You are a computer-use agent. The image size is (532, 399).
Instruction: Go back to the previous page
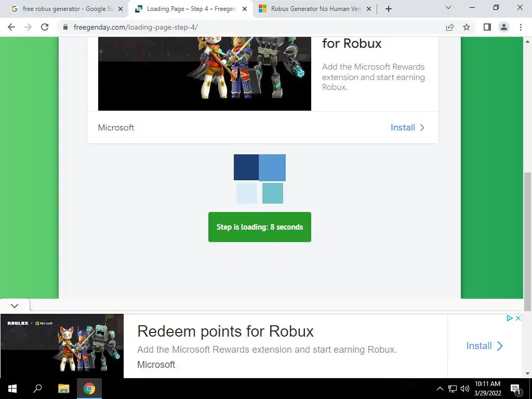click(x=11, y=27)
